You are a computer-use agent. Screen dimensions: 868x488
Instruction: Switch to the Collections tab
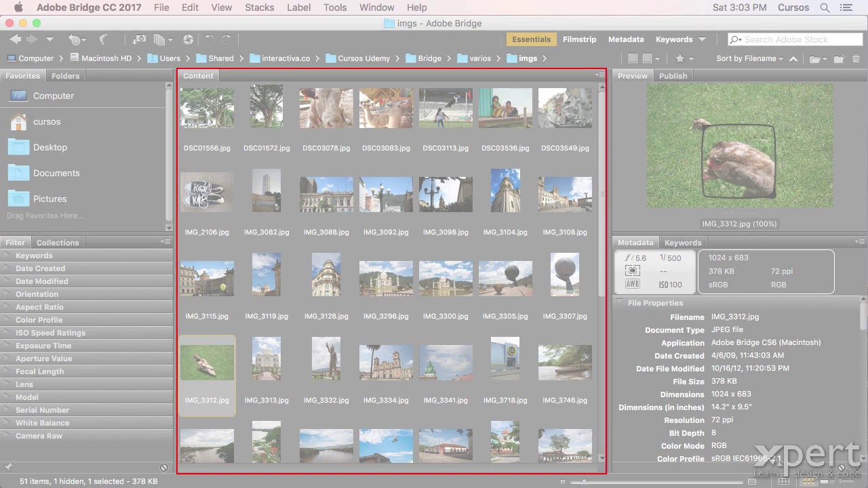(58, 243)
